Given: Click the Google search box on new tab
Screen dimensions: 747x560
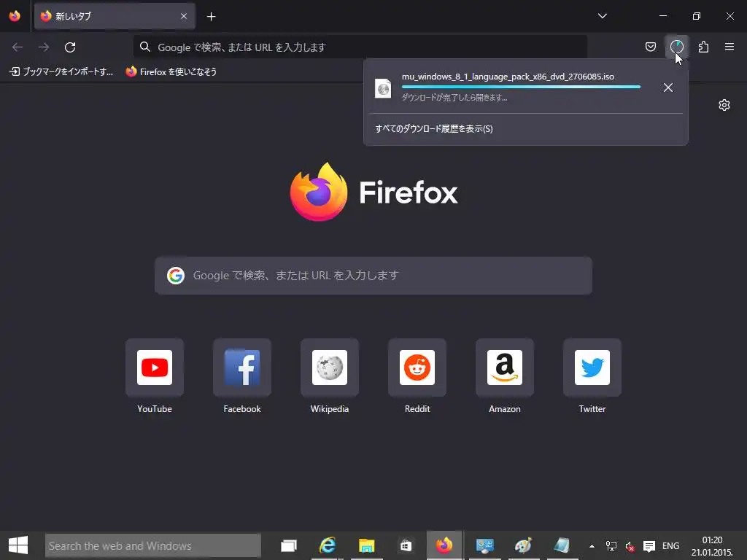Looking at the screenshot, I should pos(373,276).
